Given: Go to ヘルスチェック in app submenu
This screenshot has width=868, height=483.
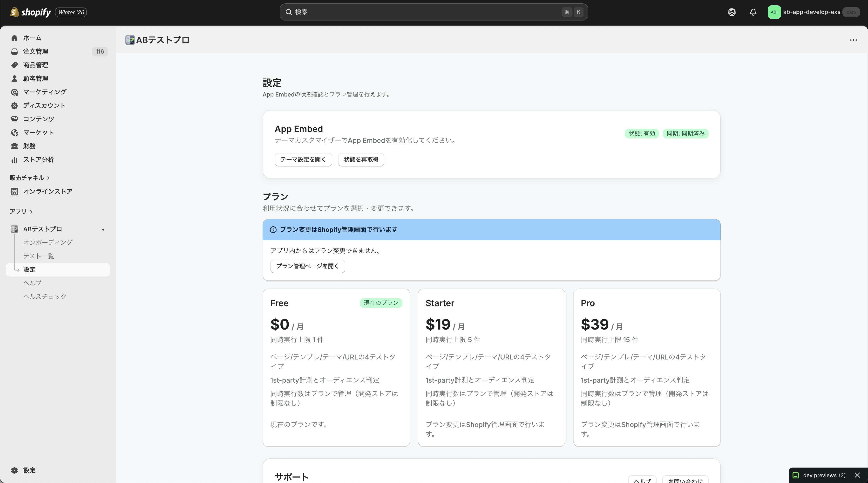Looking at the screenshot, I should 45,297.
